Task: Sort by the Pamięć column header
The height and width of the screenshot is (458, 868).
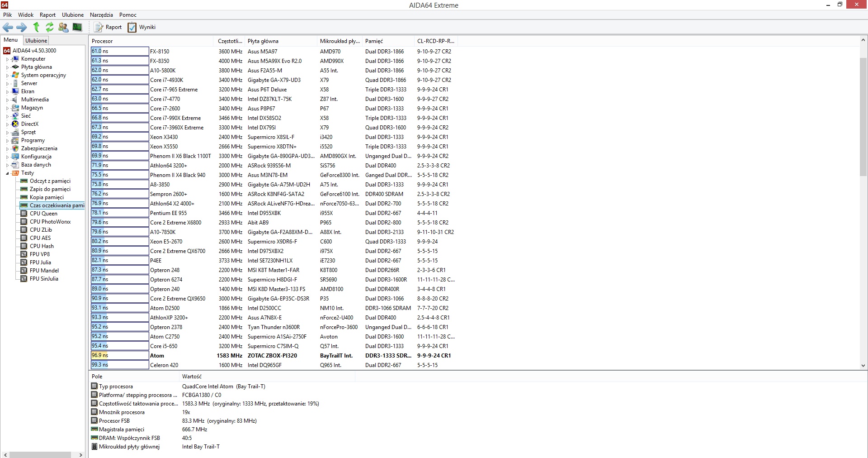Action: (387, 41)
